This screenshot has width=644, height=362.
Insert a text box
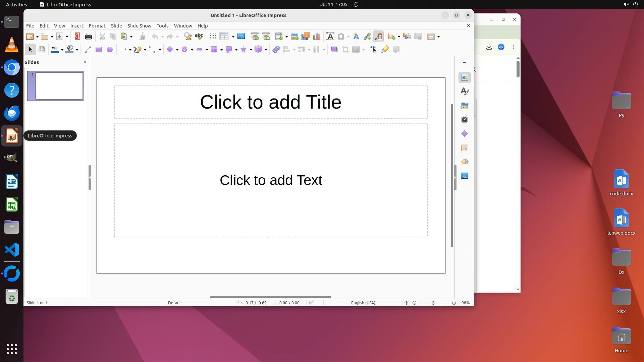tap(330, 37)
